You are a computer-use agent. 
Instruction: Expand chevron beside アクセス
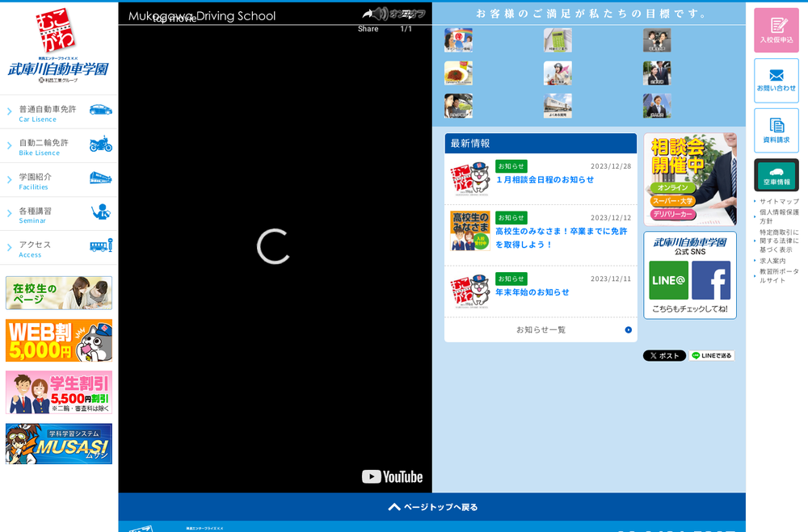(9, 248)
